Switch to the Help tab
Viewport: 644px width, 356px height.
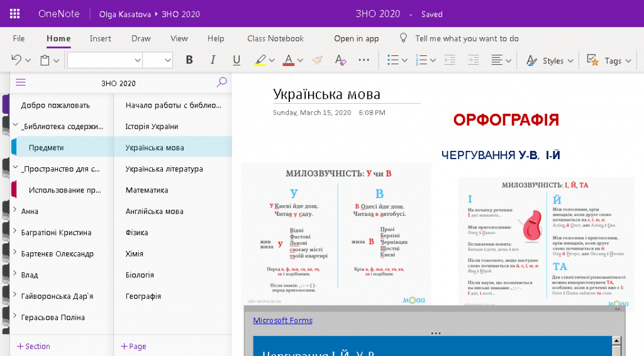(x=216, y=38)
